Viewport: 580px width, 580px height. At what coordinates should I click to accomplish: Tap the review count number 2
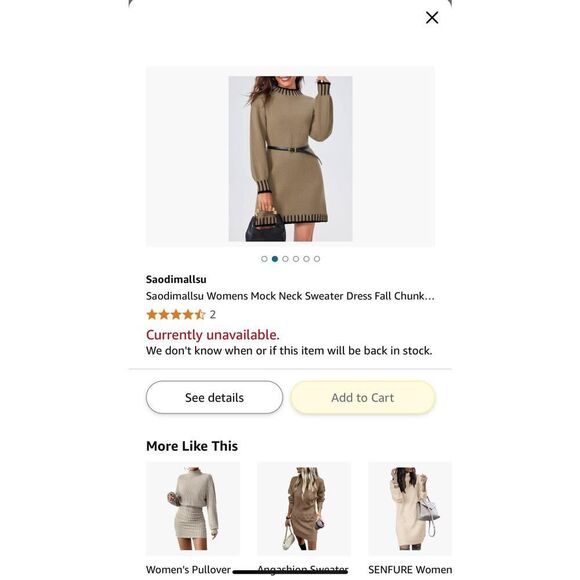213,314
